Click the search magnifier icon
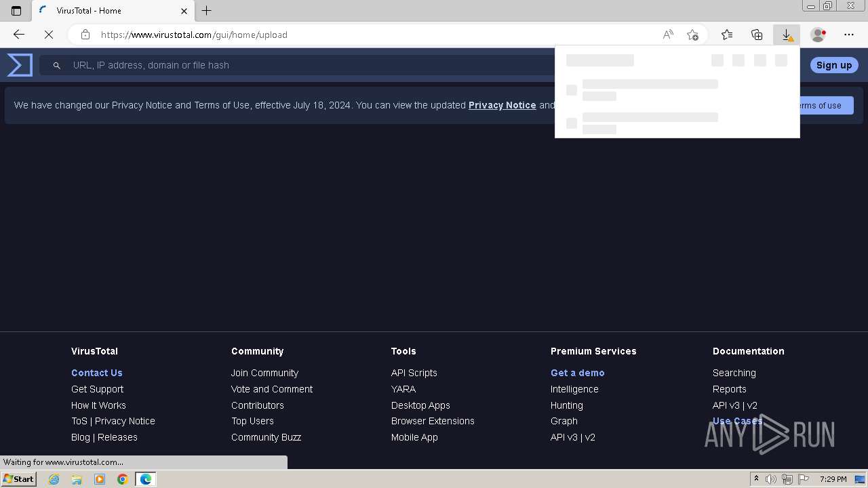Viewport: 868px width, 488px height. click(57, 65)
